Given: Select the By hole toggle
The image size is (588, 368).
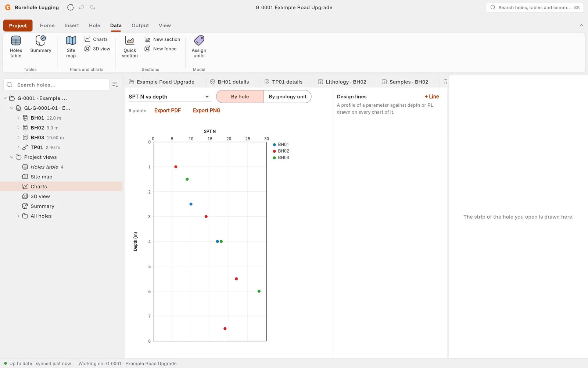Looking at the screenshot, I should click(x=240, y=96).
